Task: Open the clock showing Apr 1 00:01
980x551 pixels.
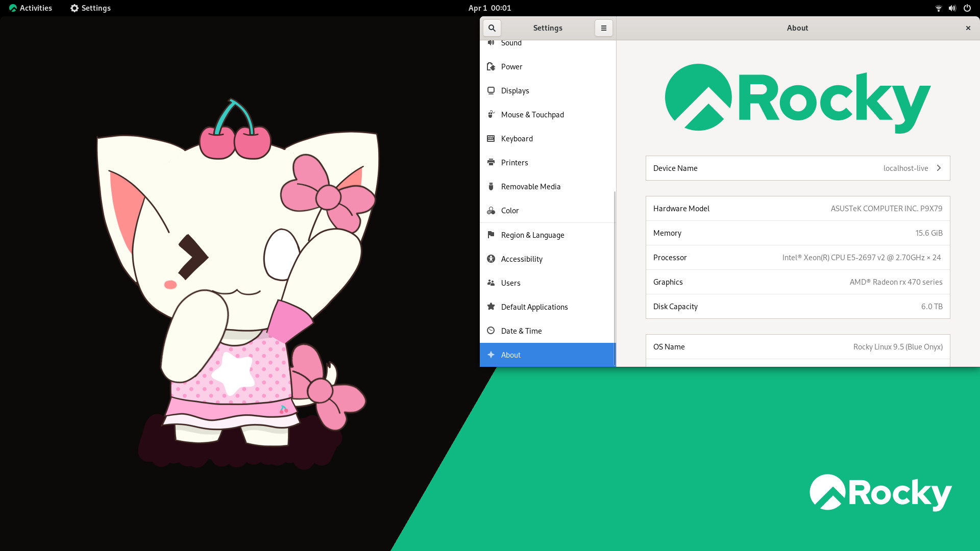Action: coord(489,8)
